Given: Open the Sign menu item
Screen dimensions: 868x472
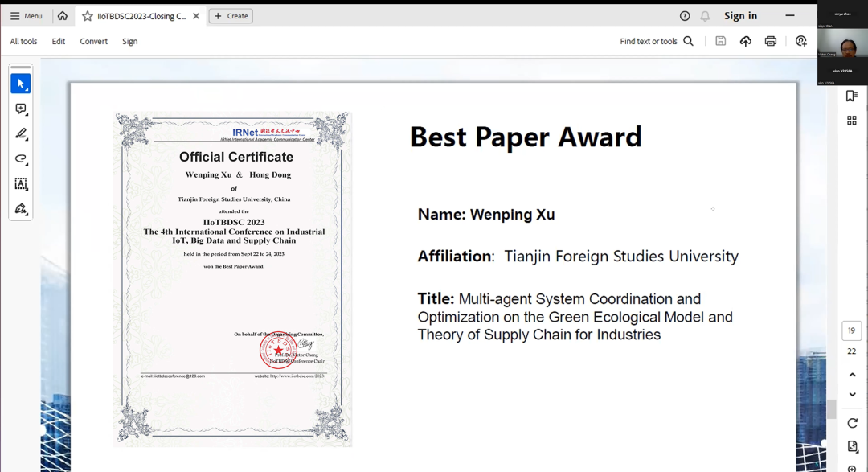Looking at the screenshot, I should tap(129, 41).
